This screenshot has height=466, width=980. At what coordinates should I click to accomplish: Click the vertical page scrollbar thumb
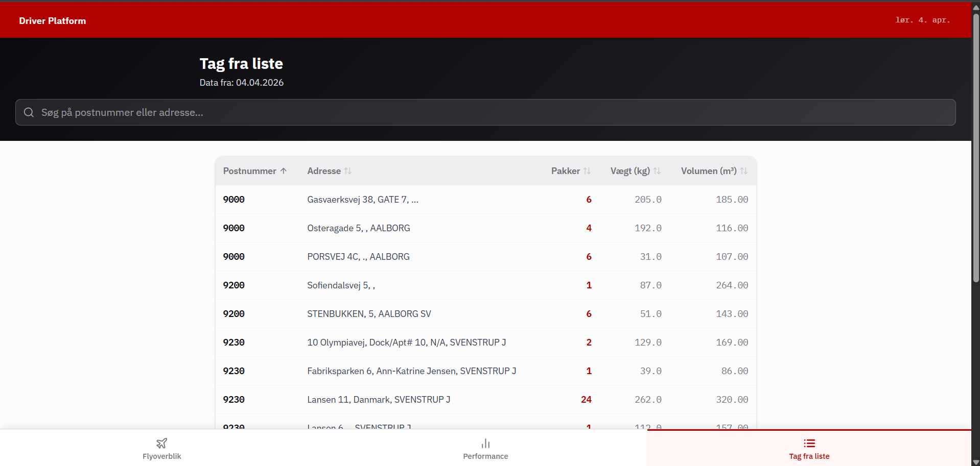tap(976, 148)
